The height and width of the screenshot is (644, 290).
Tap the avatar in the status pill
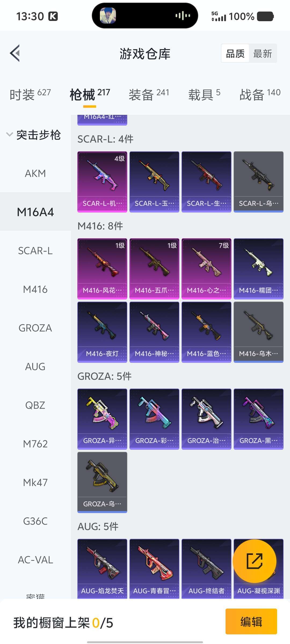pos(108,16)
